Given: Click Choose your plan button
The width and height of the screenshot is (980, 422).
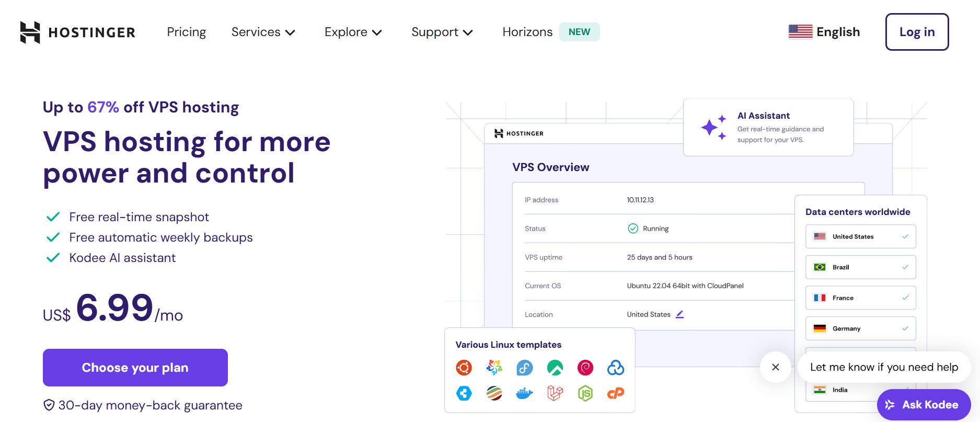Looking at the screenshot, I should coord(135,368).
